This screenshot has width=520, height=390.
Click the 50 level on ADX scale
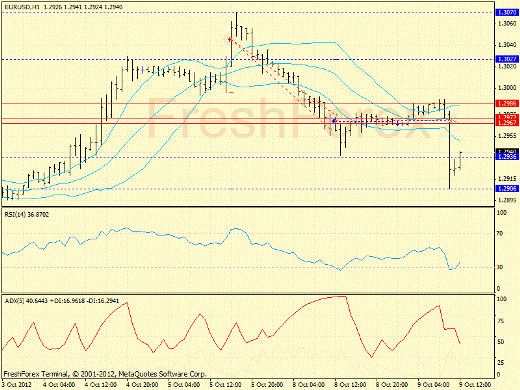[x=500, y=342]
